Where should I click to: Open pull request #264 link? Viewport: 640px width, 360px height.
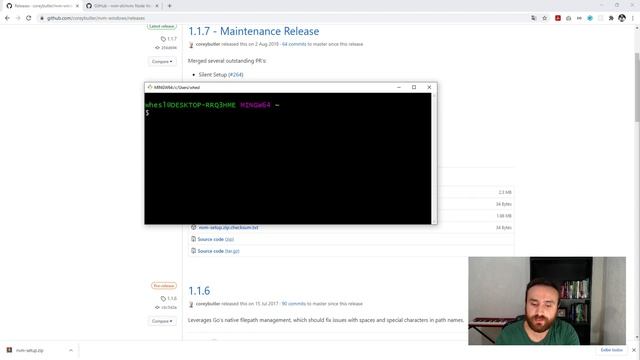tap(236, 75)
